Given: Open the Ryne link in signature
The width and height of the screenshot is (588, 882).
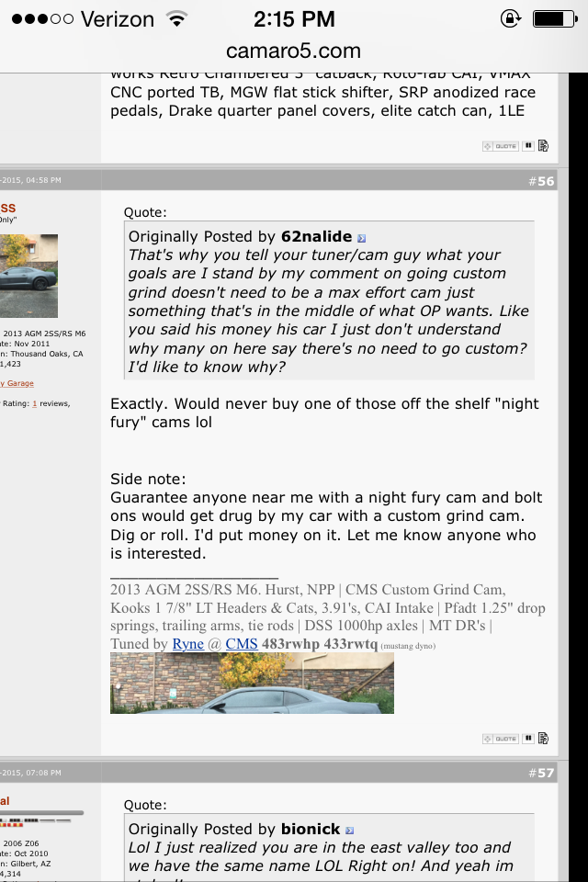Looking at the screenshot, I should click(x=187, y=643).
